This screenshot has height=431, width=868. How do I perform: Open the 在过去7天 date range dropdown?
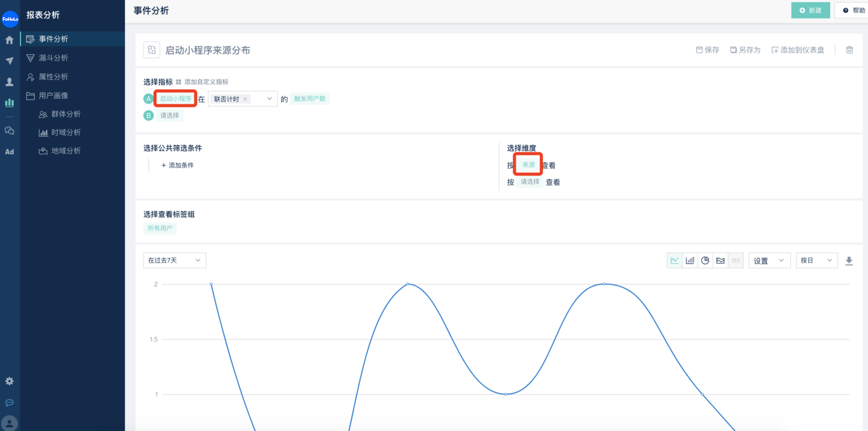175,260
